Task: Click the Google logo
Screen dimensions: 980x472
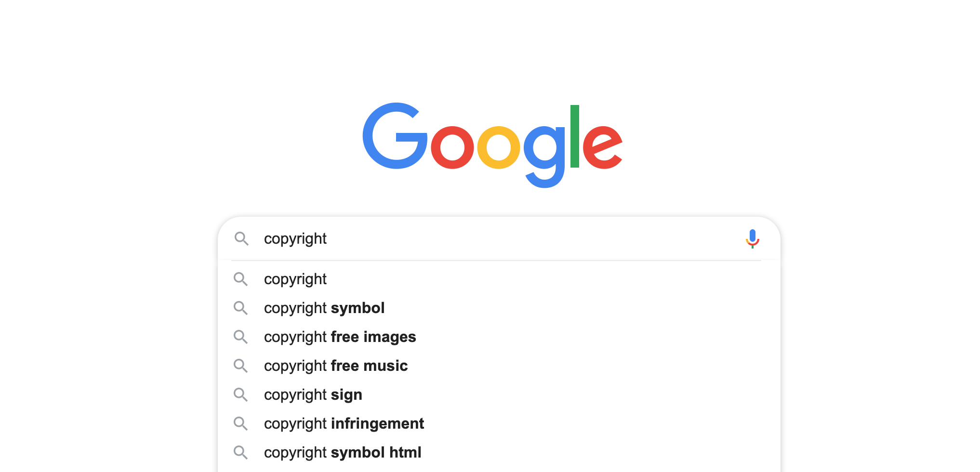Action: [492, 144]
